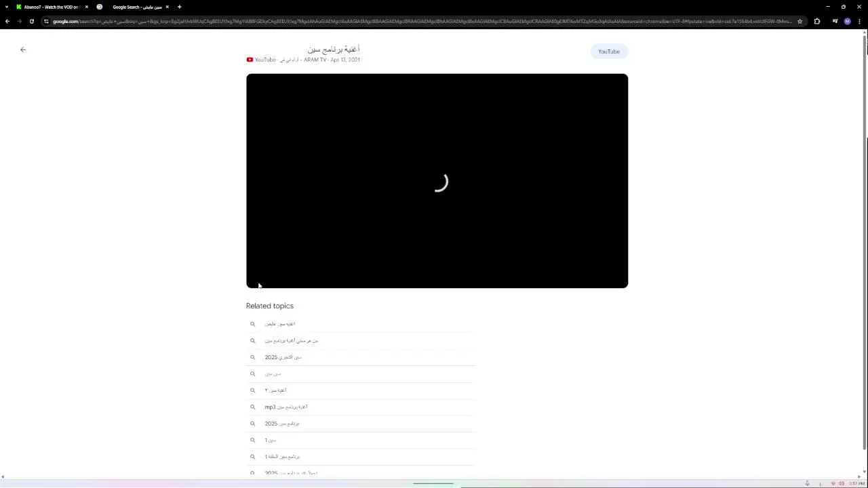Close the AbunooT VOD tab
The image size is (868, 488).
[86, 7]
